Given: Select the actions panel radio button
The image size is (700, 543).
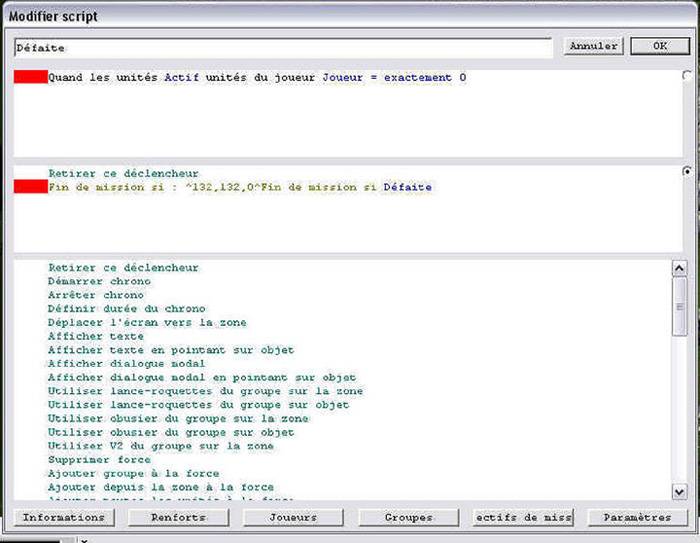Looking at the screenshot, I should coord(686,172).
